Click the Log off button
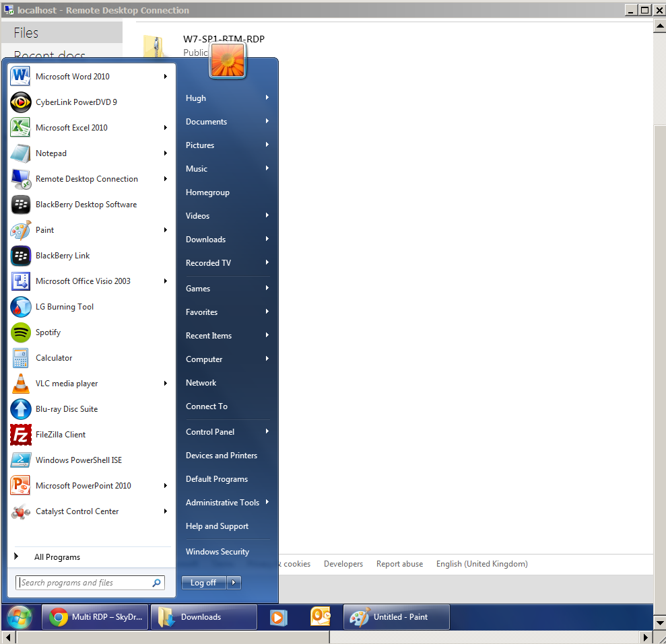The image size is (666, 644). [204, 583]
